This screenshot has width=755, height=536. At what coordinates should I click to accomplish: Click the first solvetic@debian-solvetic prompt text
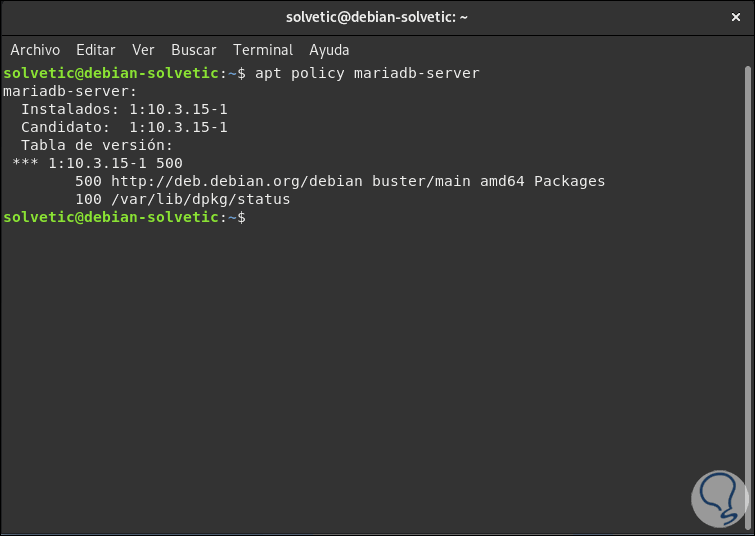click(x=110, y=73)
